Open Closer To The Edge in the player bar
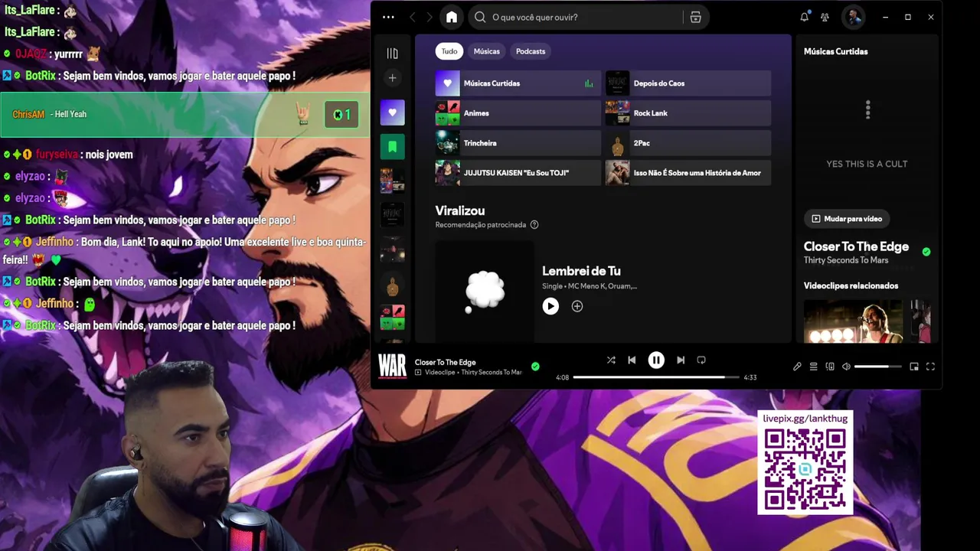Image resolution: width=980 pixels, height=551 pixels. pyautogui.click(x=445, y=362)
